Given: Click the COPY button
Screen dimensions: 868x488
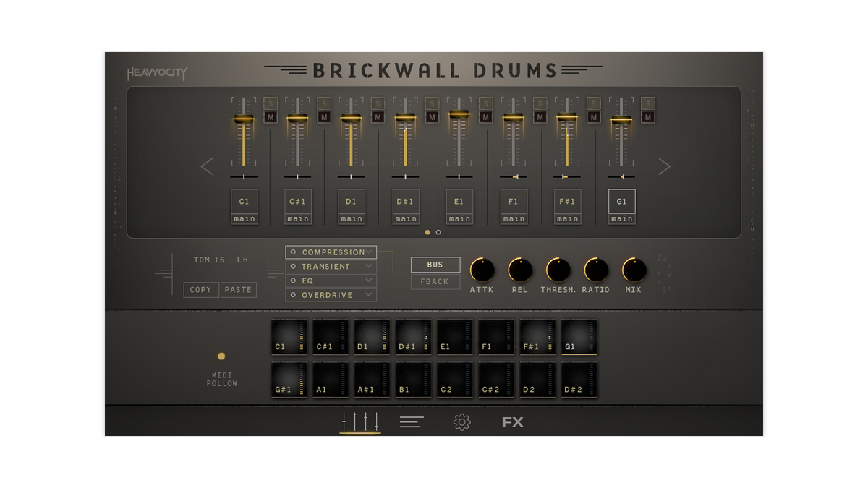Looking at the screenshot, I should tap(201, 289).
